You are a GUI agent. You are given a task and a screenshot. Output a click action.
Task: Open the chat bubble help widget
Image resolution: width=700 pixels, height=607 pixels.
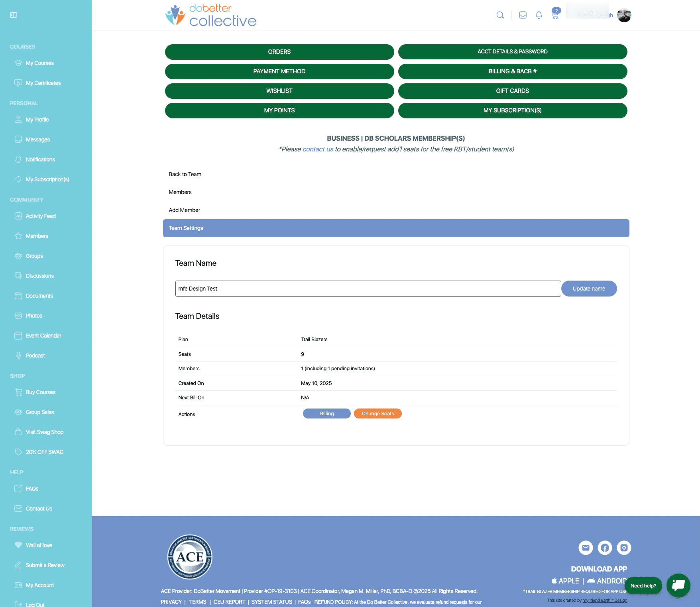(x=678, y=585)
